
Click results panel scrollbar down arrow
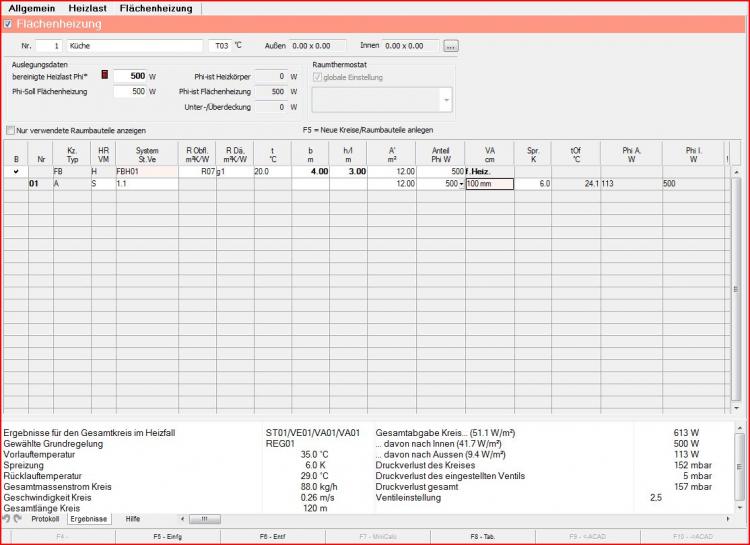(739, 507)
